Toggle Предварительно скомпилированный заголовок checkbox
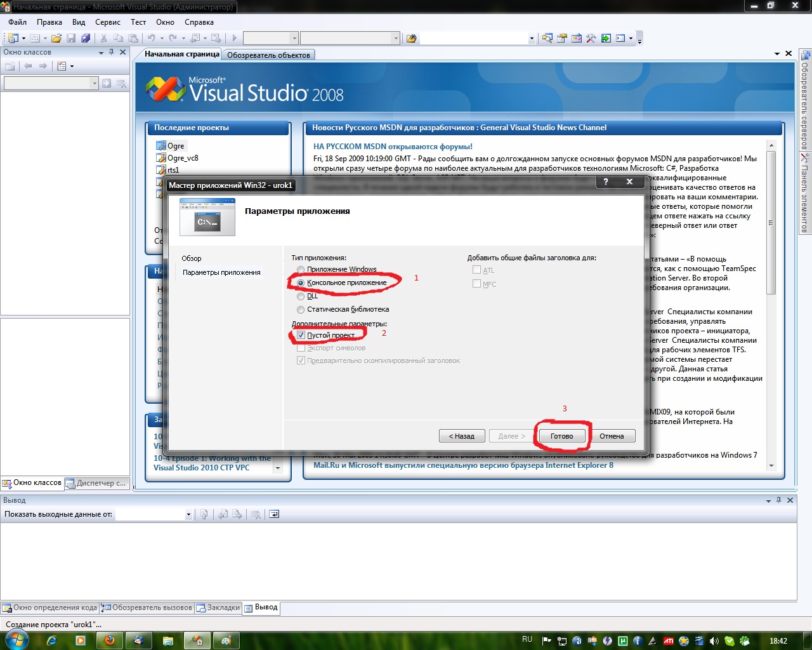 click(x=301, y=361)
